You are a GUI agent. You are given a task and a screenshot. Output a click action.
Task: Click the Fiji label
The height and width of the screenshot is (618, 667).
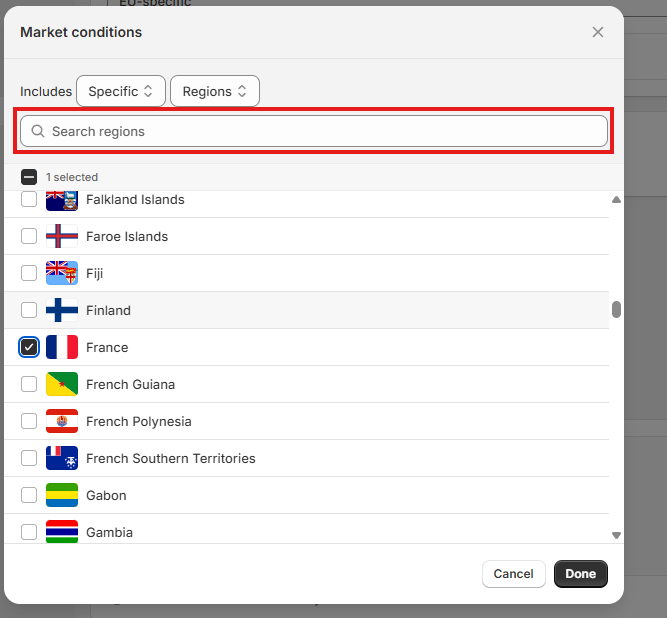click(x=94, y=273)
